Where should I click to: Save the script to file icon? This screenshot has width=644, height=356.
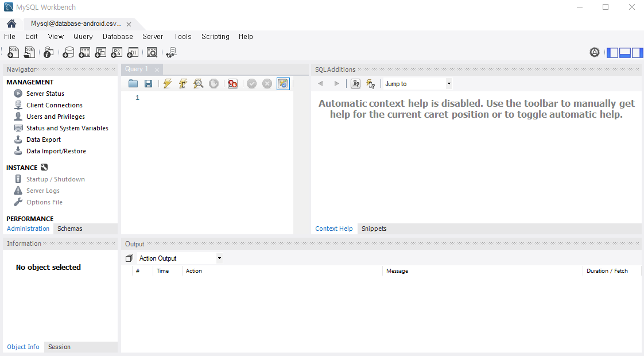coord(148,83)
